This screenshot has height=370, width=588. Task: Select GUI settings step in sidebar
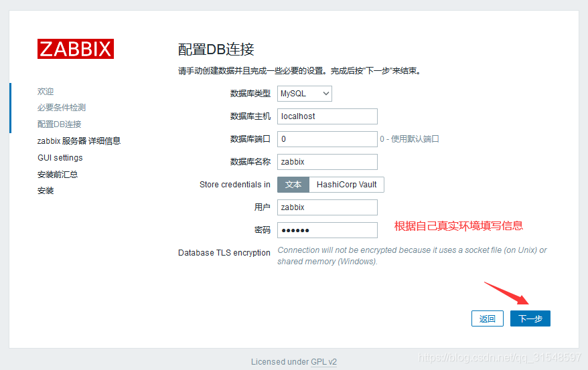[x=60, y=158]
